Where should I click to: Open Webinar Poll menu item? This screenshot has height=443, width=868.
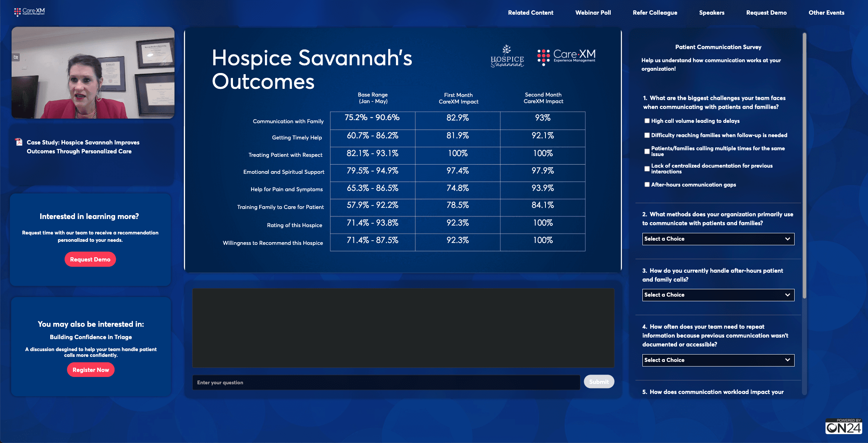coord(593,13)
